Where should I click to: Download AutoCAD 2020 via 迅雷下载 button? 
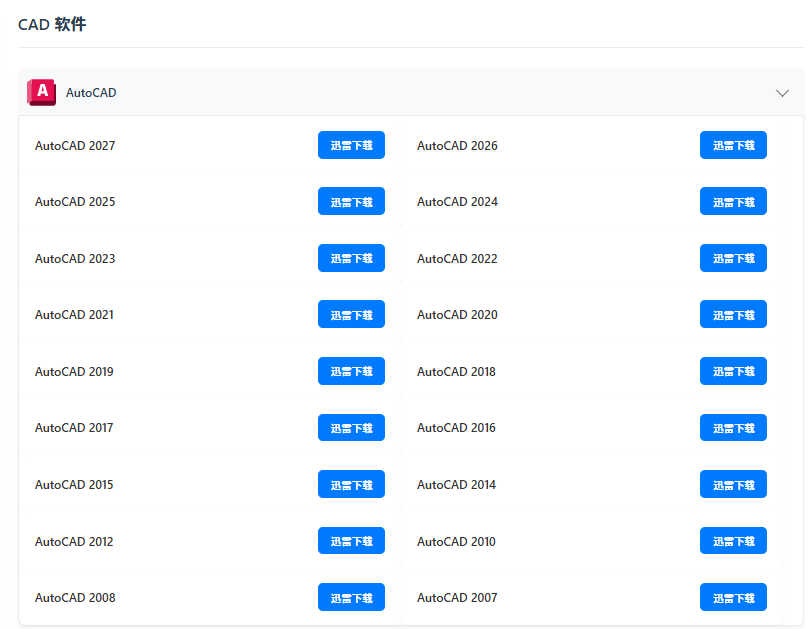click(733, 314)
